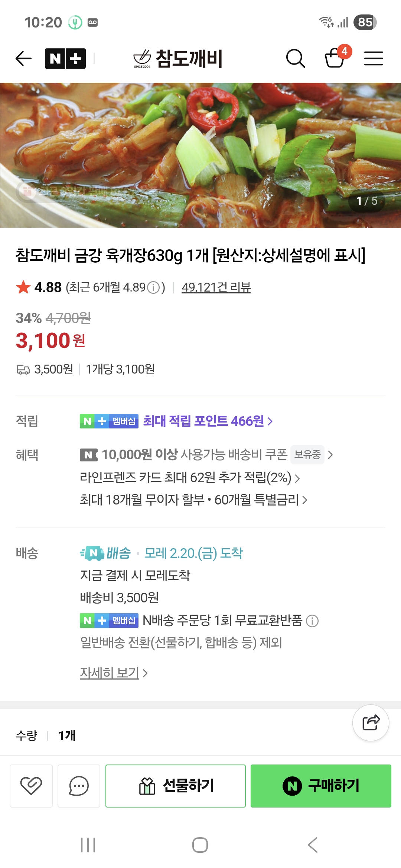This screenshot has width=401, height=868.
Task: Tap the floating share icon
Action: (x=371, y=723)
